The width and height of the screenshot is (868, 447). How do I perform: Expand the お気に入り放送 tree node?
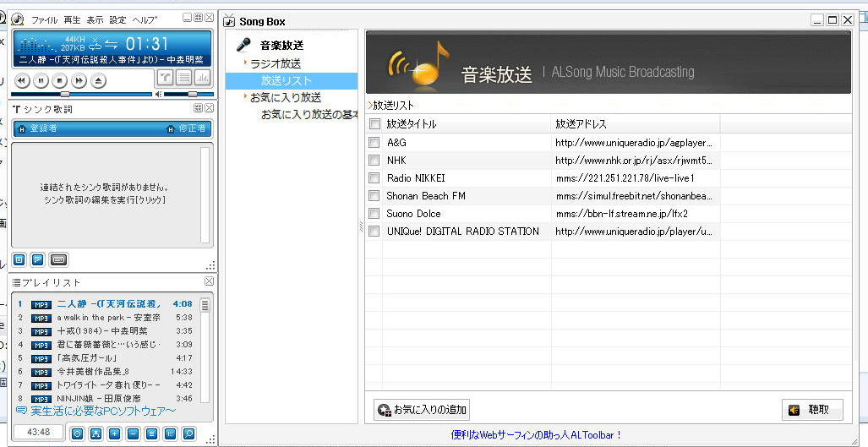[285, 97]
